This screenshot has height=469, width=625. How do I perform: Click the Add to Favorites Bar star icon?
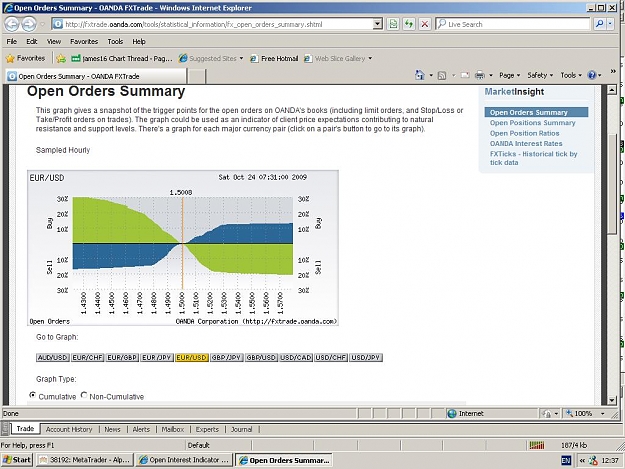pyautogui.click(x=61, y=59)
